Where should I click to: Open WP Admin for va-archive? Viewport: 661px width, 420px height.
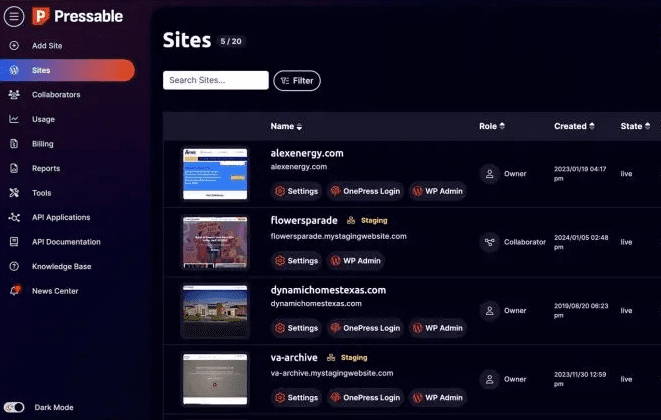[x=438, y=397]
